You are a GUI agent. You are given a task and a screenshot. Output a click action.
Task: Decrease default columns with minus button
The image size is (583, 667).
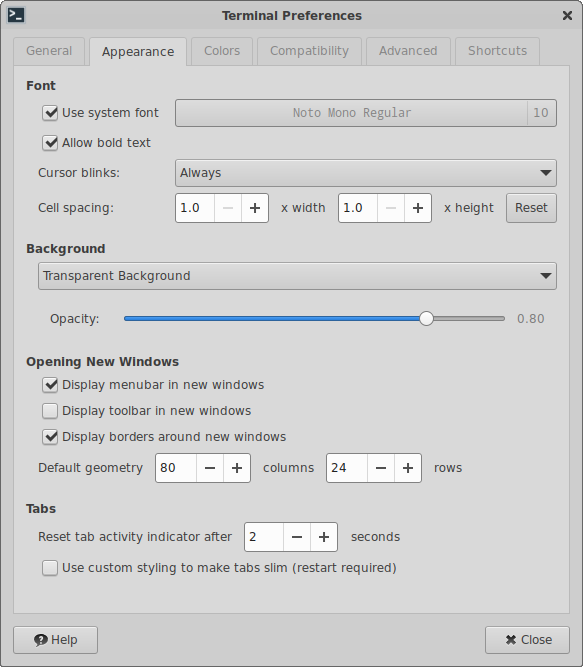[210, 468]
